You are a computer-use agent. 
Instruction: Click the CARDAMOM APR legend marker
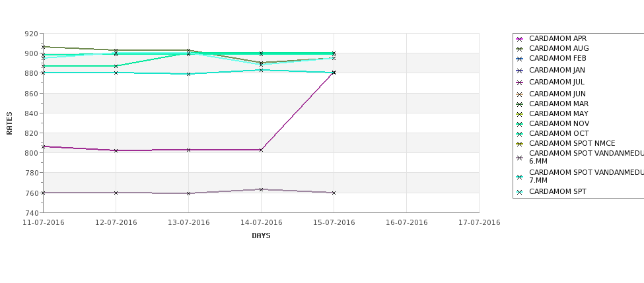pyautogui.click(x=520, y=39)
